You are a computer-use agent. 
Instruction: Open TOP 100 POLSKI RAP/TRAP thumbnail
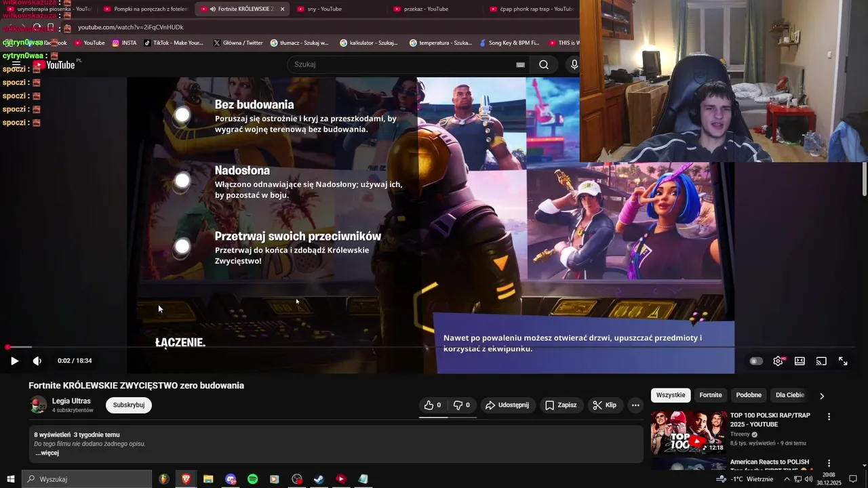pyautogui.click(x=688, y=432)
